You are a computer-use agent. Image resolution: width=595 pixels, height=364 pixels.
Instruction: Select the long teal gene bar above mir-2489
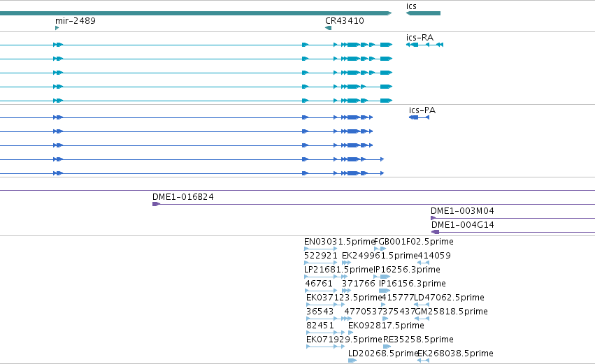tap(196, 13)
